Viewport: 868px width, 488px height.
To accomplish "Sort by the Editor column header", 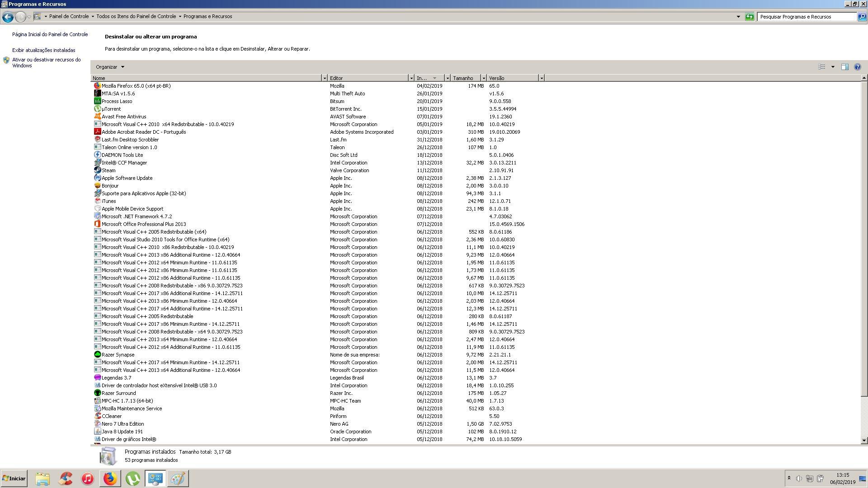I will coord(368,78).
